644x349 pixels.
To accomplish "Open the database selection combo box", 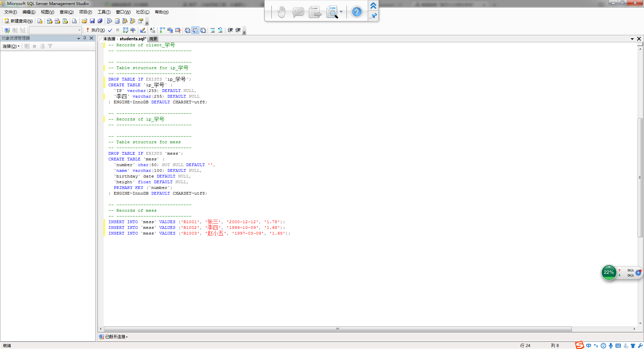I will (79, 30).
